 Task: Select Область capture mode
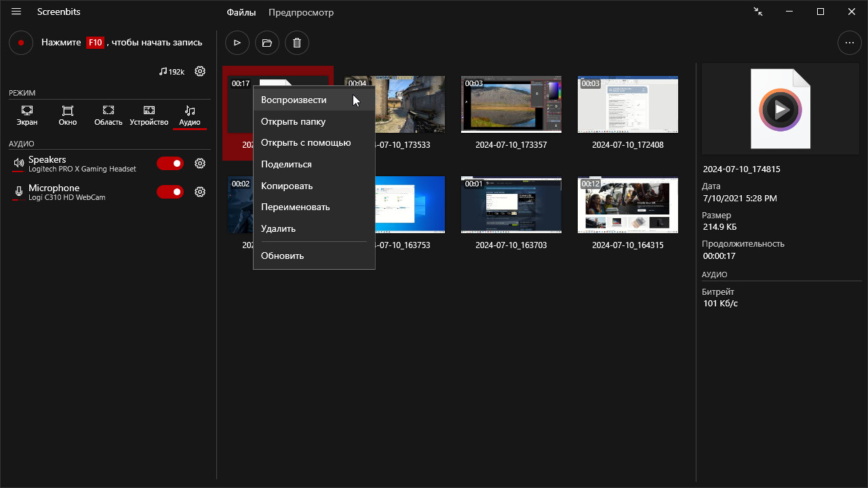click(108, 115)
